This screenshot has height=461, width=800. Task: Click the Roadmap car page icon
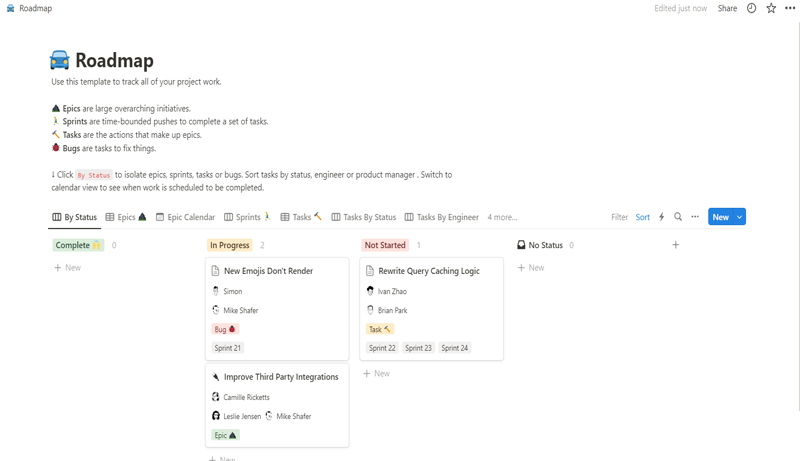60,61
